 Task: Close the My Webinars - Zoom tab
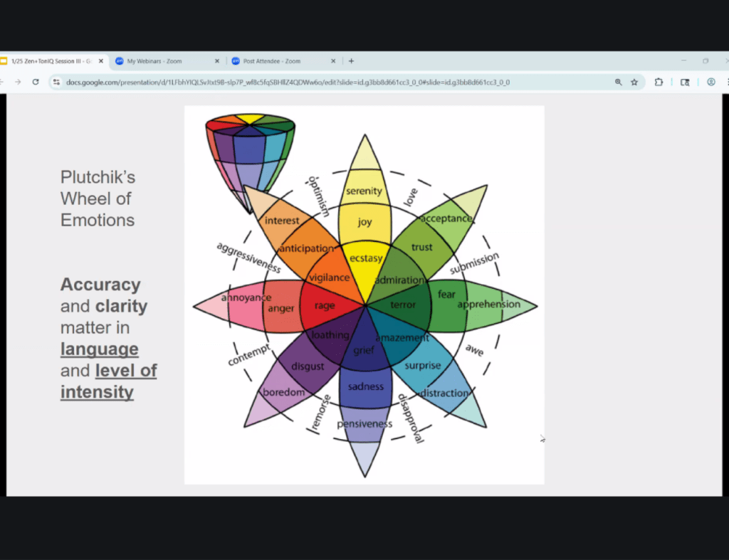coord(217,61)
